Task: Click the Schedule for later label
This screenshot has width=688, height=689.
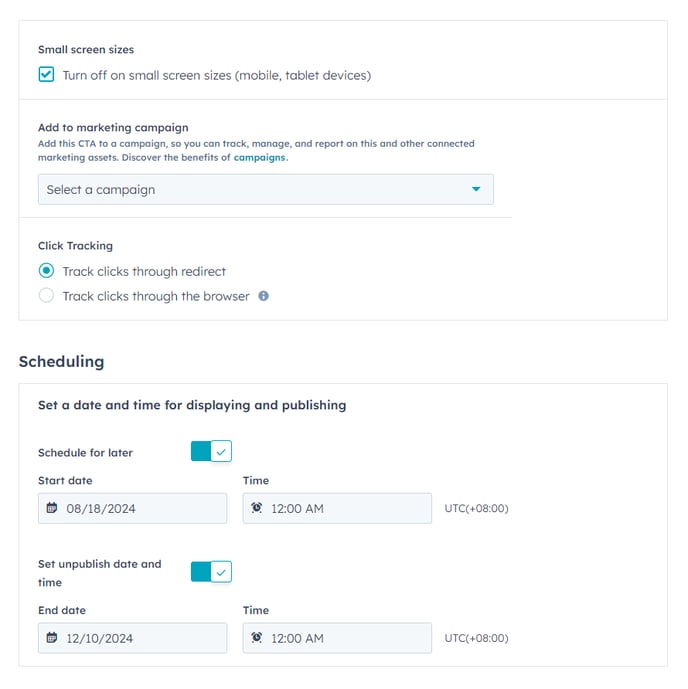Action: click(85, 453)
